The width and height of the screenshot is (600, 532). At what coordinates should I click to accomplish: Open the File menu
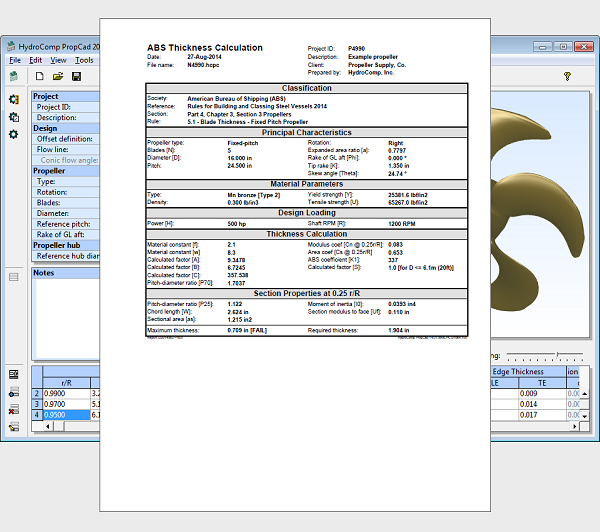tap(15, 60)
